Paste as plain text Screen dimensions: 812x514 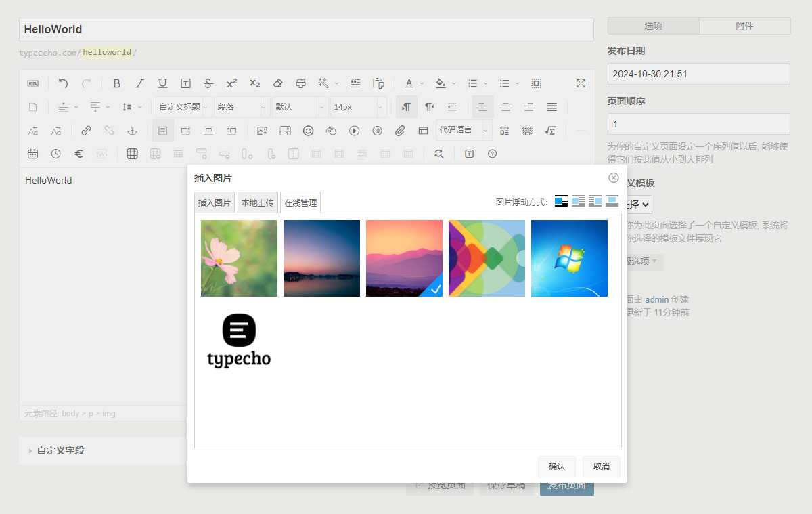[x=378, y=83]
